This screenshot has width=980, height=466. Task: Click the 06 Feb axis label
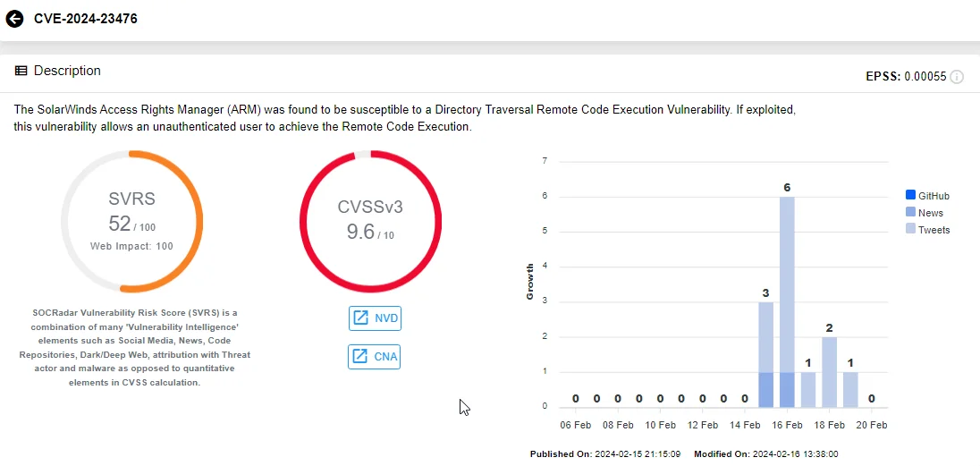click(x=575, y=426)
